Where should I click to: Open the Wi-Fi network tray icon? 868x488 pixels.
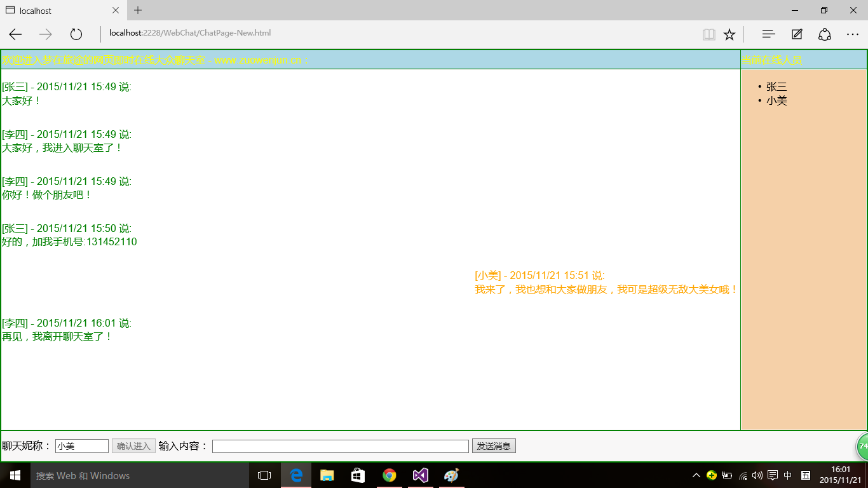point(743,475)
